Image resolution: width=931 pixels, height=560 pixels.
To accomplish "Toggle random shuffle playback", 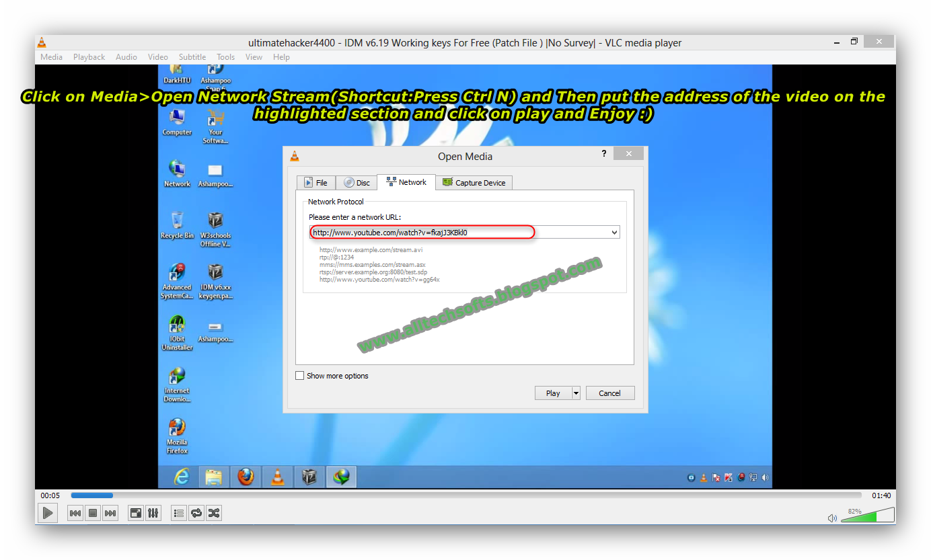I will [214, 513].
